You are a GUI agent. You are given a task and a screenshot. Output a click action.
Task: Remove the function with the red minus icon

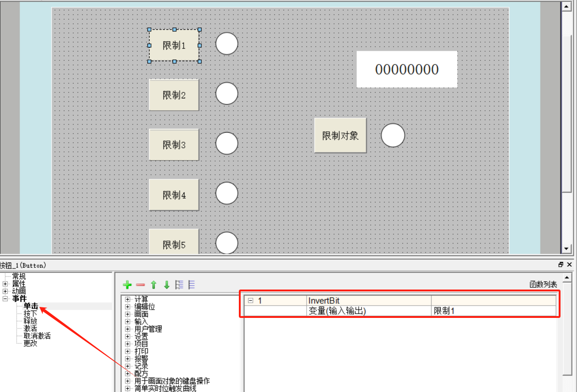click(140, 285)
